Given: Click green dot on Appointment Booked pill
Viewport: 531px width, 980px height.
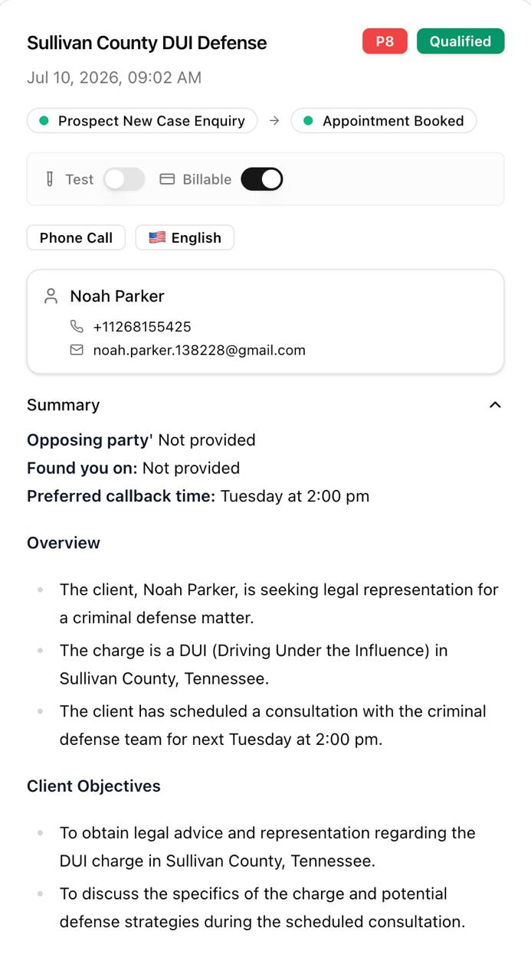Looking at the screenshot, I should click(x=308, y=121).
